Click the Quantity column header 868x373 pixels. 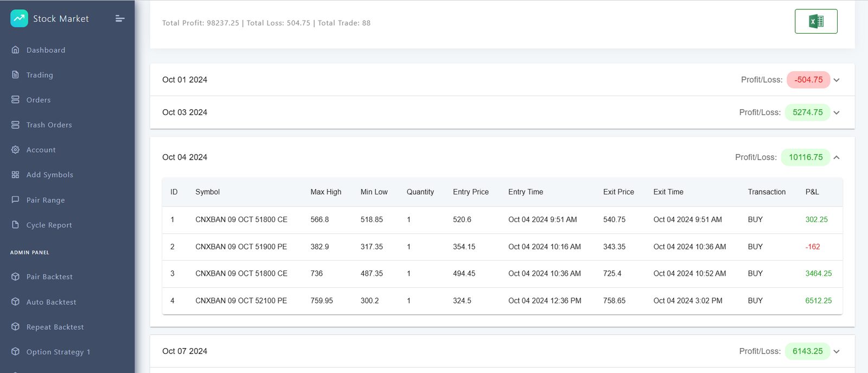(420, 192)
